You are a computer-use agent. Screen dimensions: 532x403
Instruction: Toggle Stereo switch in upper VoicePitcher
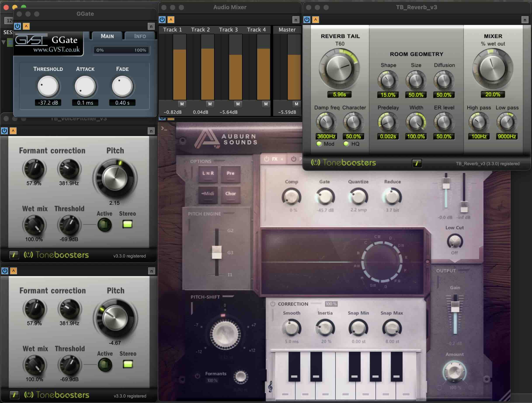(127, 224)
